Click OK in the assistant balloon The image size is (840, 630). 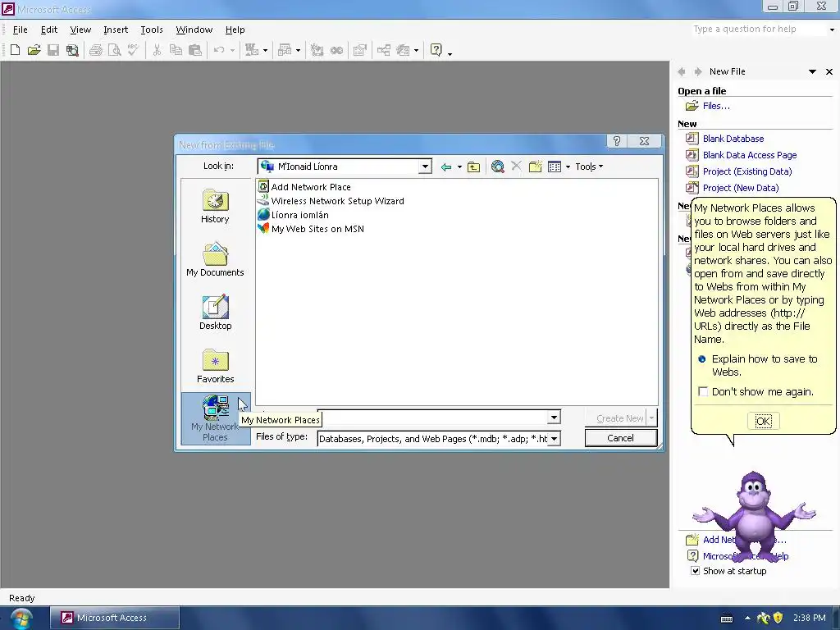[x=763, y=421]
